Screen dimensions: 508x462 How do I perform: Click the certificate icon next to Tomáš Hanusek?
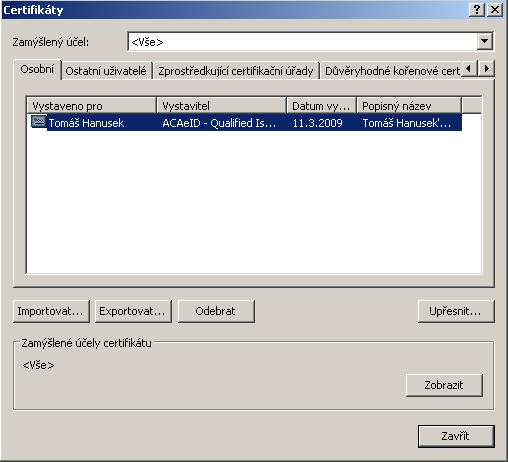click(x=38, y=122)
